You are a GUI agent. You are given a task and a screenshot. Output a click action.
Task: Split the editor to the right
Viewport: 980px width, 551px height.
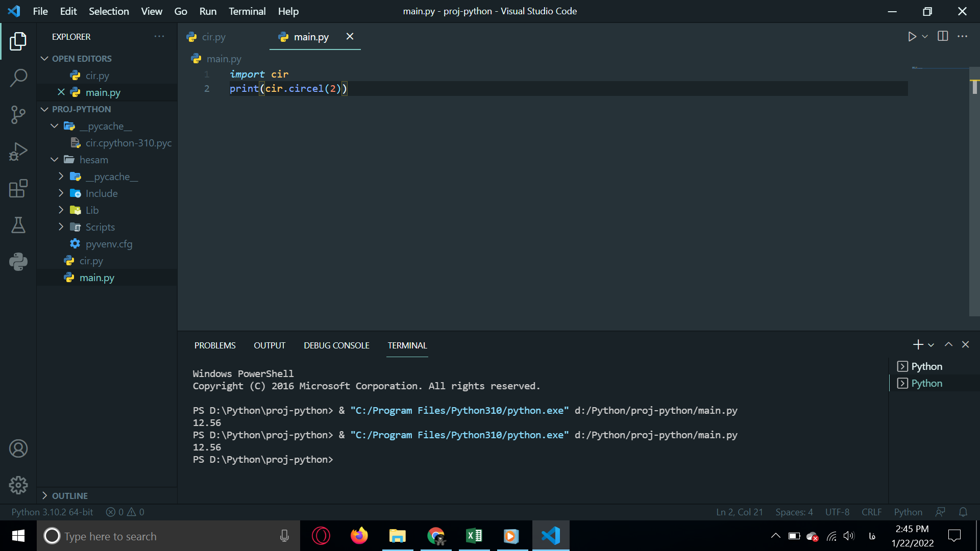(x=943, y=36)
